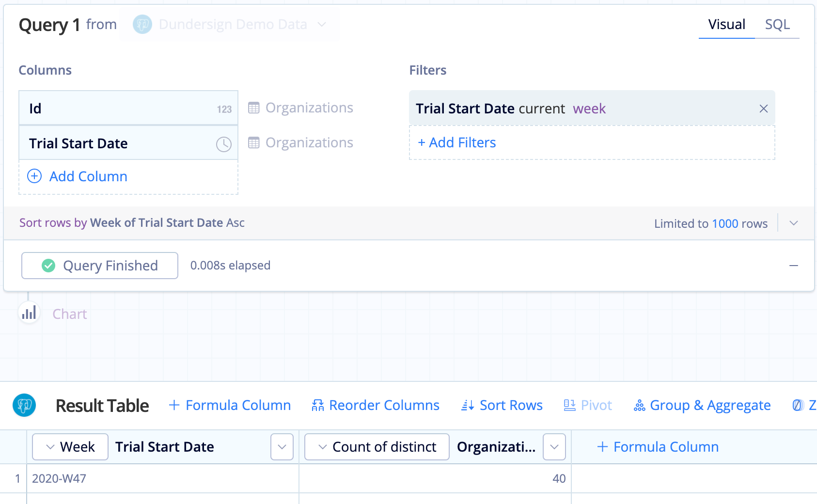817x504 pixels.
Task: Open the Organizati... column options chevron
Action: pyautogui.click(x=554, y=447)
